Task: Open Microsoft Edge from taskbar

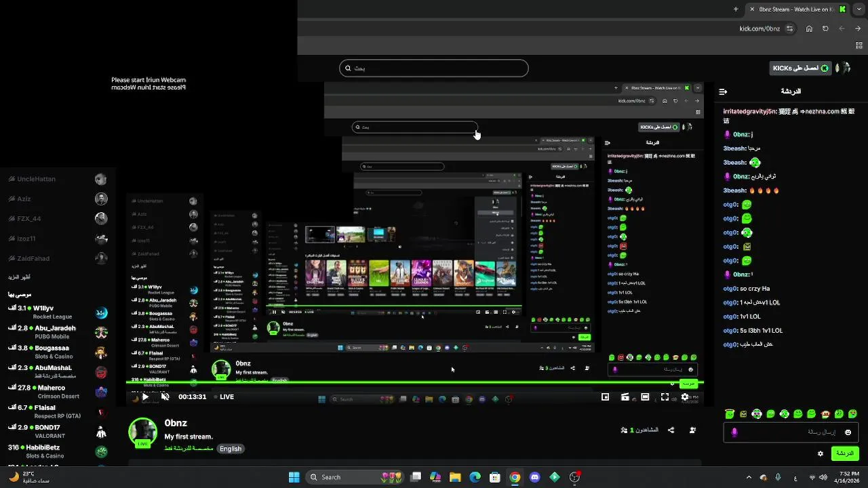Action: [x=475, y=477]
